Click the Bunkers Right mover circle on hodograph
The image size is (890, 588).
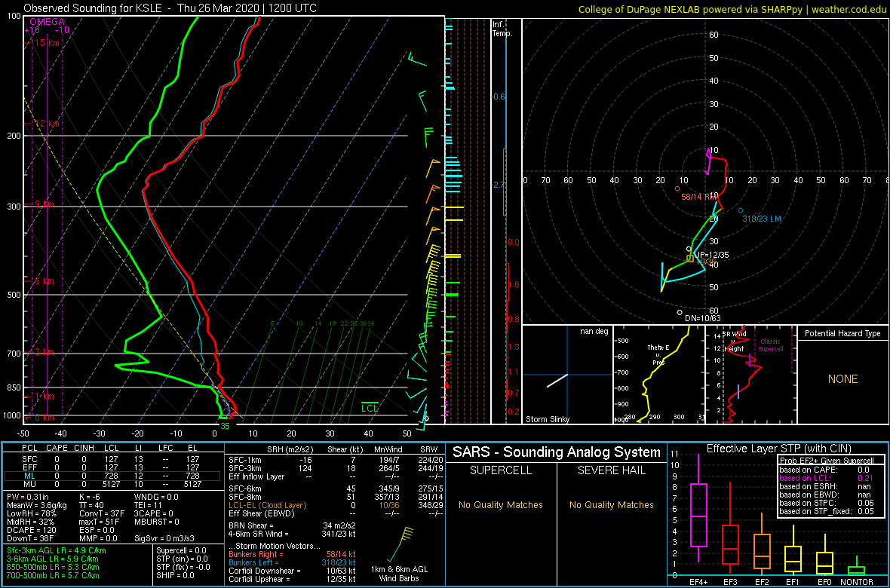click(x=677, y=188)
